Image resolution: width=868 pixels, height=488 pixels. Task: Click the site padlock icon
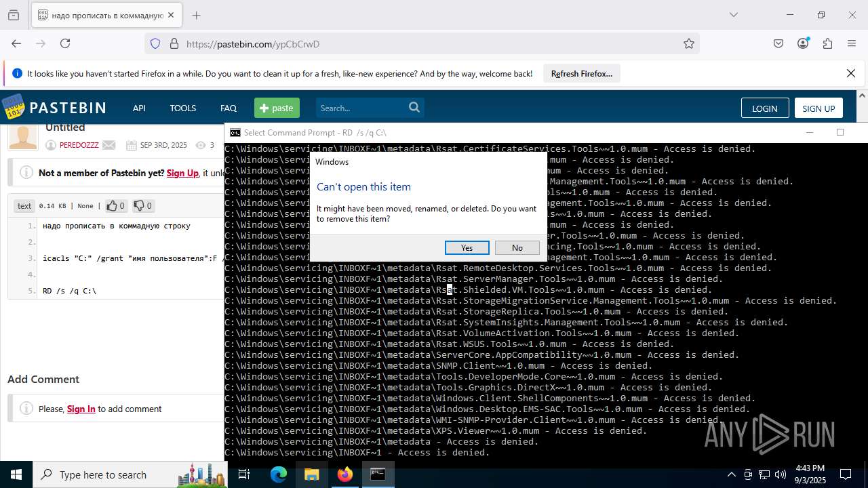click(174, 43)
